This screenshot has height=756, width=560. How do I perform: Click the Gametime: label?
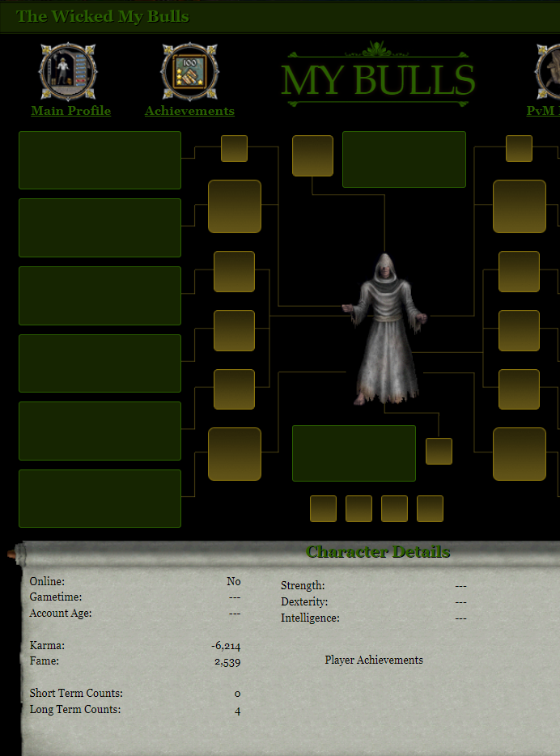point(55,597)
